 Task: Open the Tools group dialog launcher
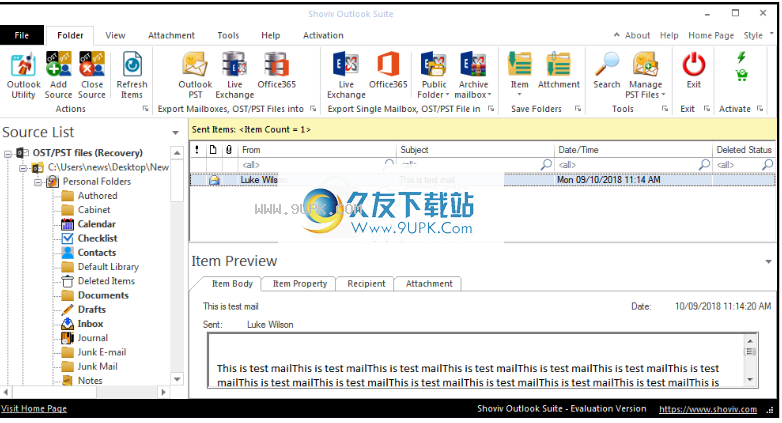coord(664,108)
